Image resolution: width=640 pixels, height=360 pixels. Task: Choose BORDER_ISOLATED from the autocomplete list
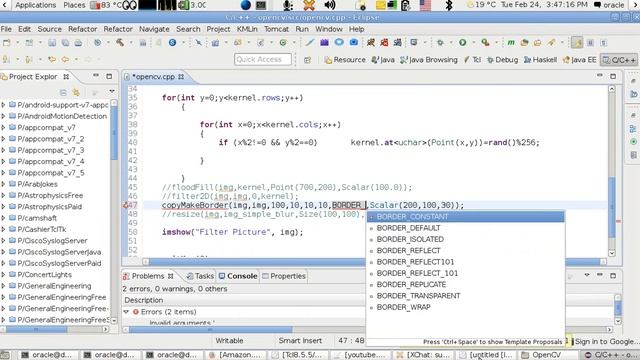[465, 239]
